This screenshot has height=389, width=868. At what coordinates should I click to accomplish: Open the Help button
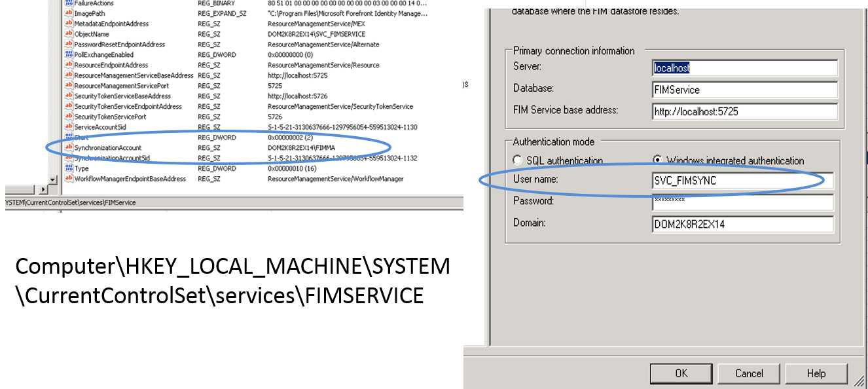point(816,373)
